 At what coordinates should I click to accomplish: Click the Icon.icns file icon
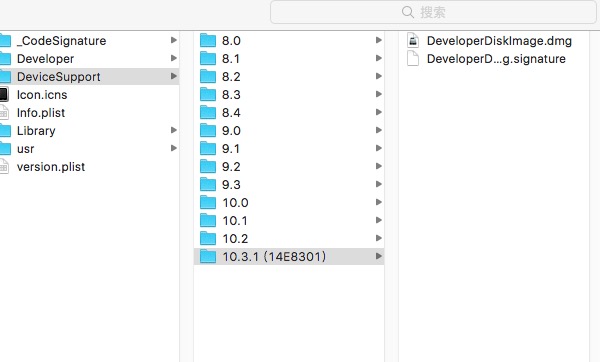4,95
